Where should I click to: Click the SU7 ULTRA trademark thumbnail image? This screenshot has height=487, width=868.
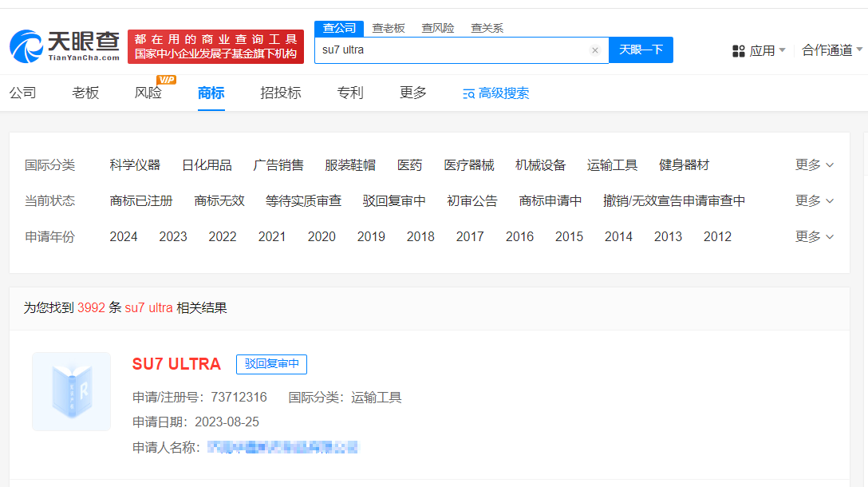(72, 391)
